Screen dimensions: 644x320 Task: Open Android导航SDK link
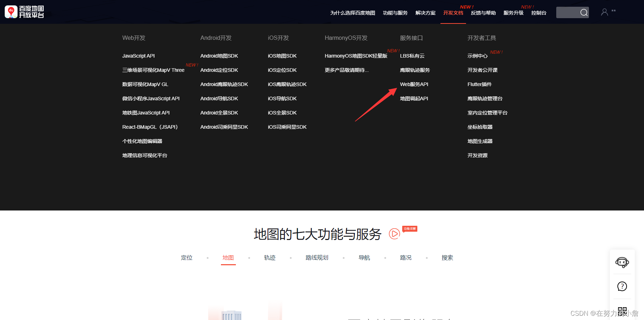coord(219,98)
